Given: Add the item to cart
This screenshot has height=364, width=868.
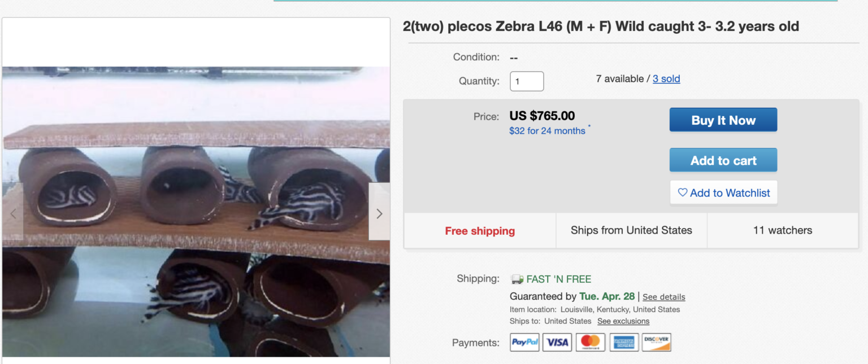Looking at the screenshot, I should [x=723, y=160].
